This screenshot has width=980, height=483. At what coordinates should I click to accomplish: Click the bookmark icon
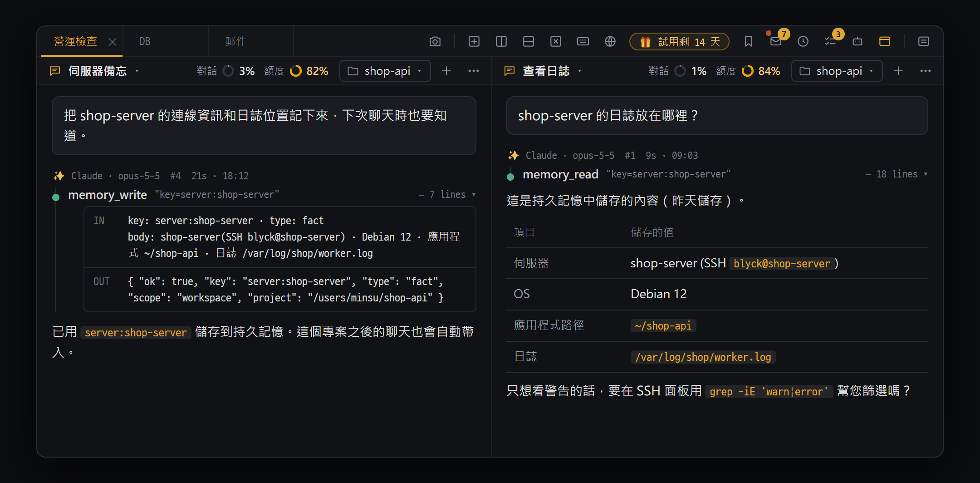coord(748,42)
